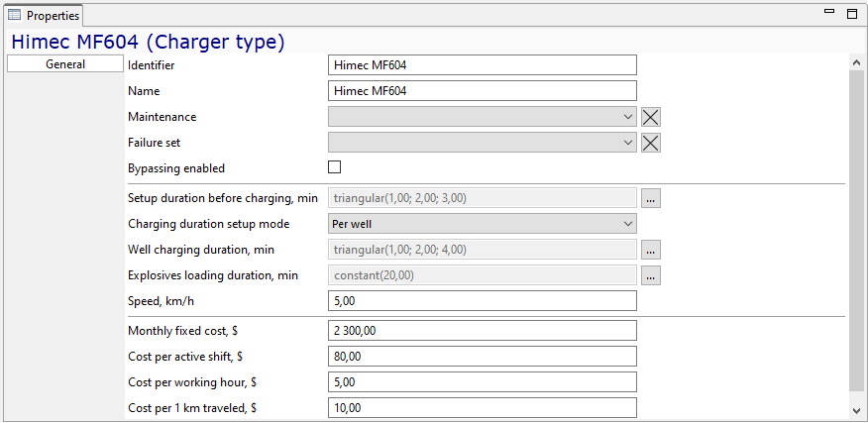868x423 pixels.
Task: Click the vertical scrollbar thumb
Action: coord(856,230)
